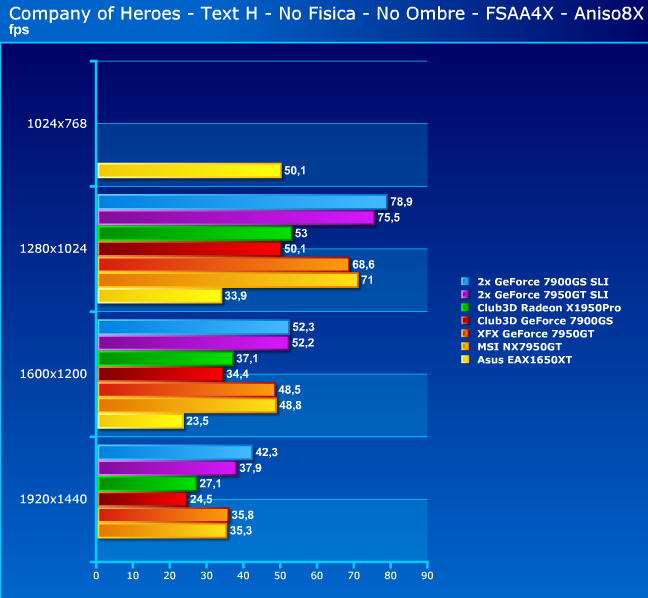Image resolution: width=648 pixels, height=598 pixels.
Task: Click the dark red Club3D GeForce 7900GS swatch
Action: (x=465, y=321)
